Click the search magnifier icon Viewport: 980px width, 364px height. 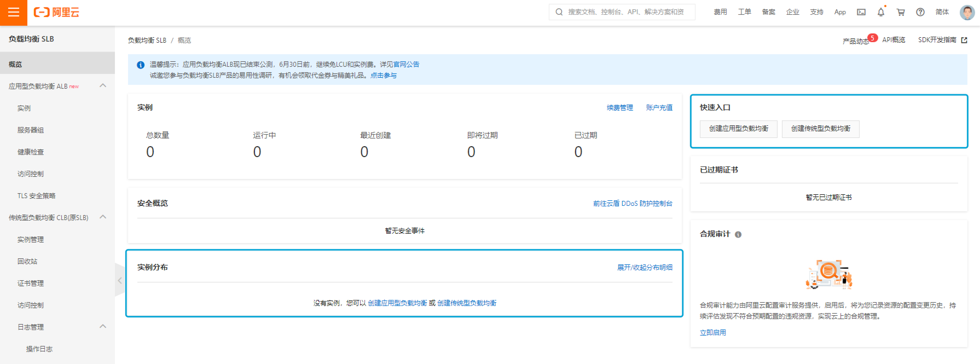tap(559, 12)
